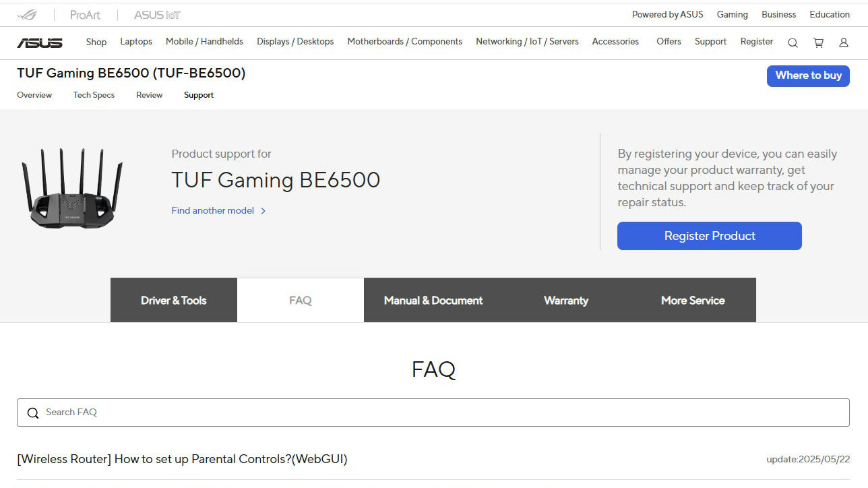
Task: Switch to the Driver & Tools tab
Action: (x=173, y=301)
